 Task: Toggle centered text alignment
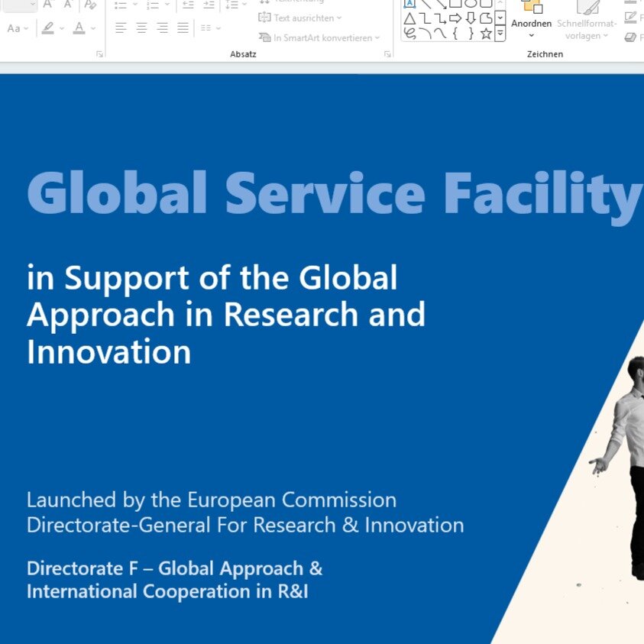(x=141, y=28)
